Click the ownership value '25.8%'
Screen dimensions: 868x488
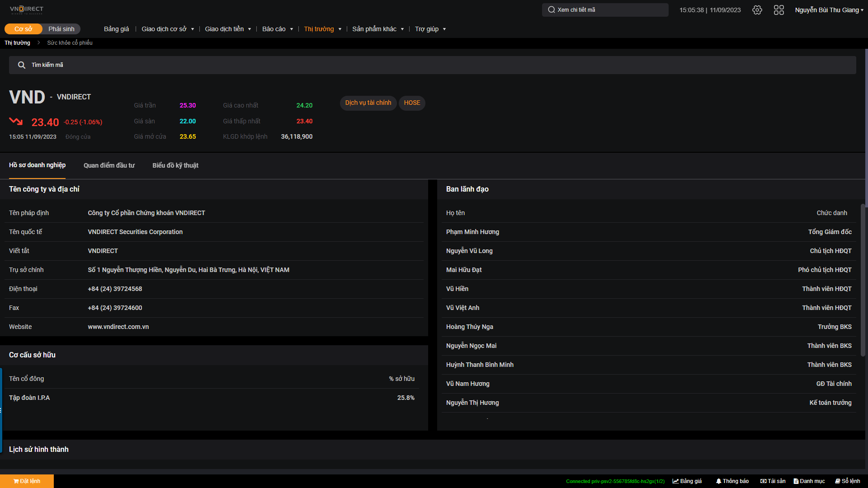[406, 398]
